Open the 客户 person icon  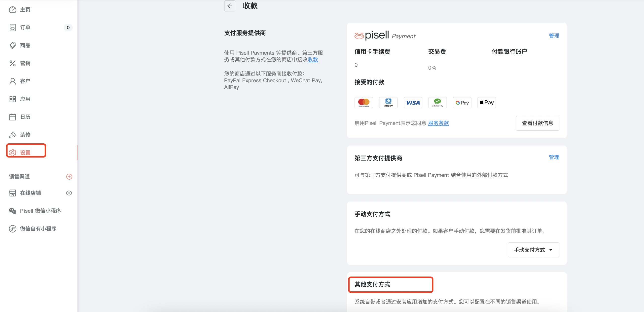pos(12,81)
